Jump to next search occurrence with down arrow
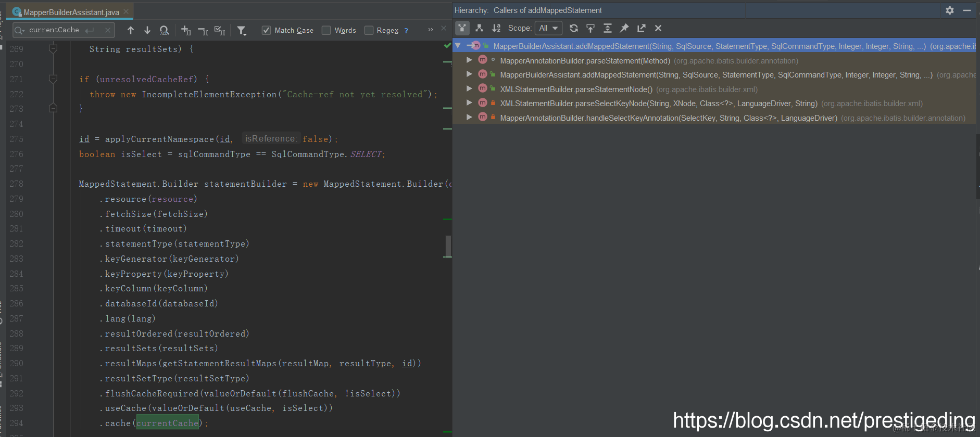Viewport: 980px width, 437px height. (x=147, y=30)
